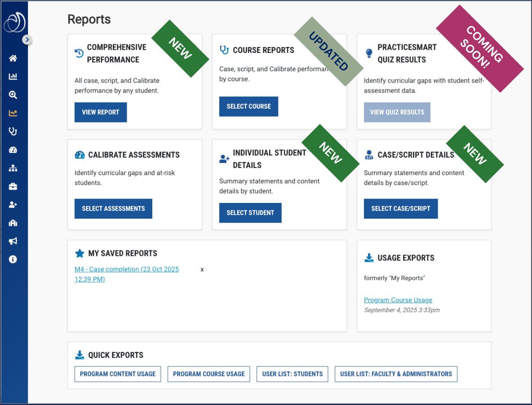Click the Reports page heading
Screen dimensions: 532x405
[89, 19]
